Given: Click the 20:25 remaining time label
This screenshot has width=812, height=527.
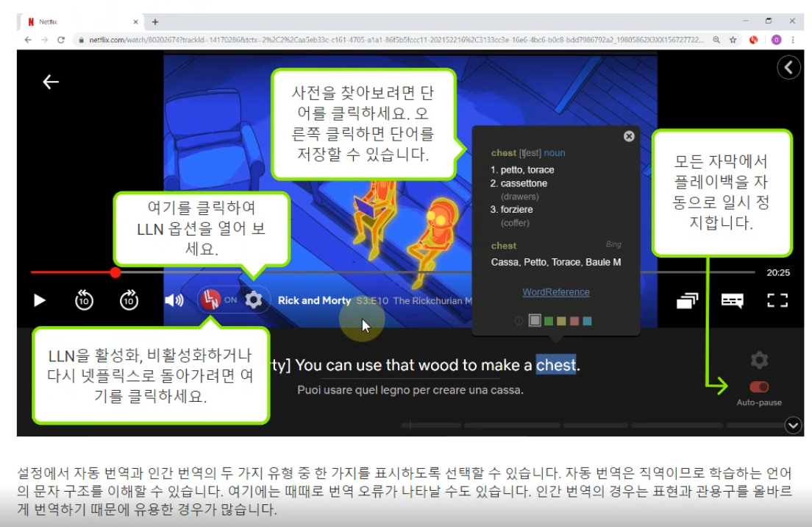Looking at the screenshot, I should (x=778, y=272).
